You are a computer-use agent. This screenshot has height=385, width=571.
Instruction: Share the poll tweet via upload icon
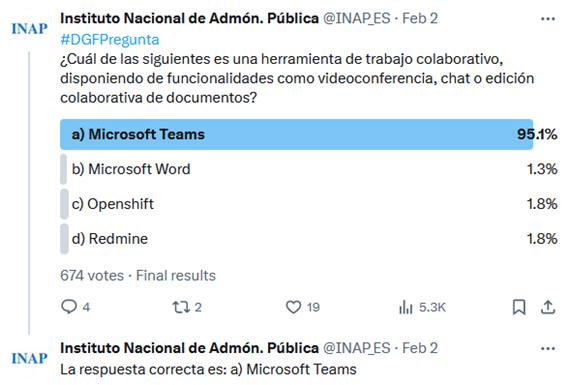pyautogui.click(x=548, y=307)
